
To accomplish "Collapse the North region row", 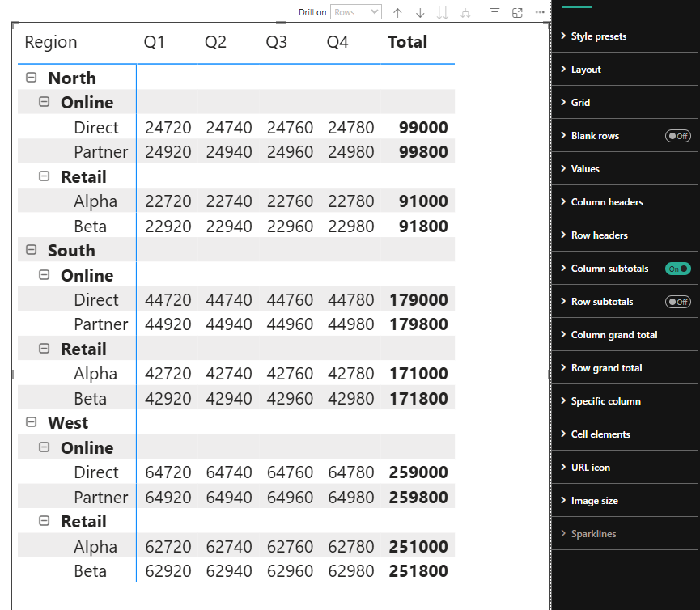I will [x=31, y=78].
